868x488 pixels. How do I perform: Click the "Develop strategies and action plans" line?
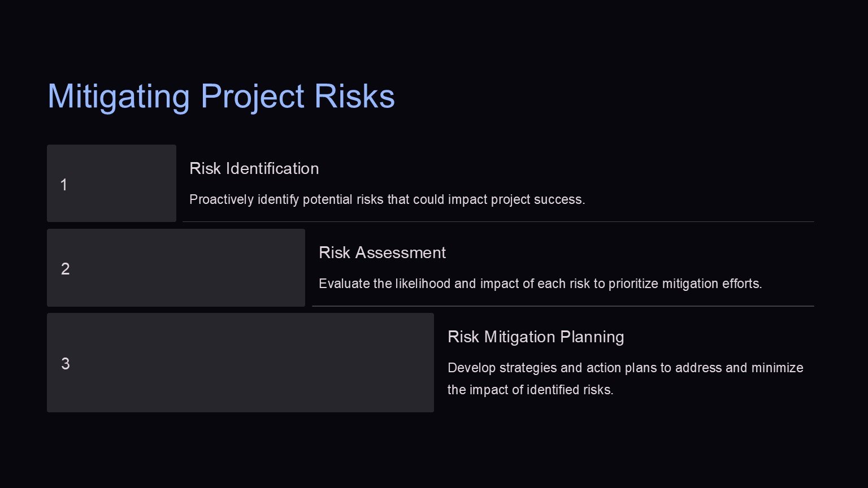(625, 368)
